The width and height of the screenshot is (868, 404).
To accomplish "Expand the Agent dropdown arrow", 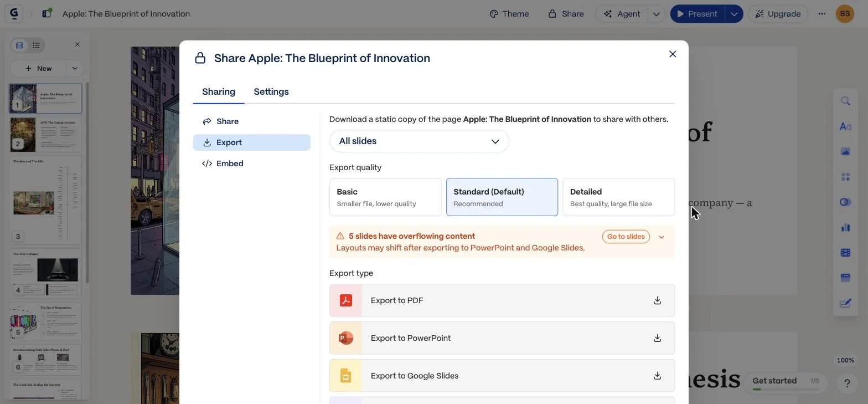I will click(656, 14).
